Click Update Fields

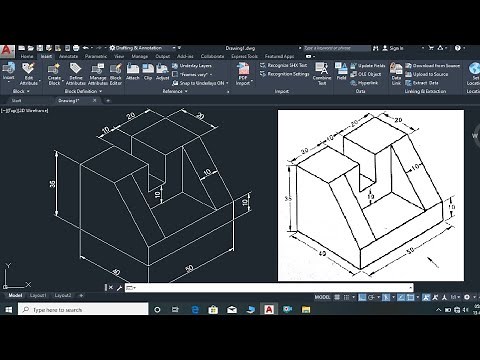pyautogui.click(x=368, y=66)
